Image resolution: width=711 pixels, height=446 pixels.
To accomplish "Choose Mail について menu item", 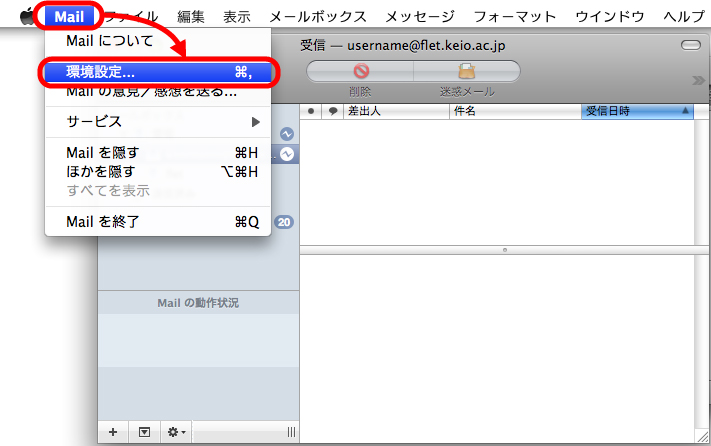I will pyautogui.click(x=158, y=41).
